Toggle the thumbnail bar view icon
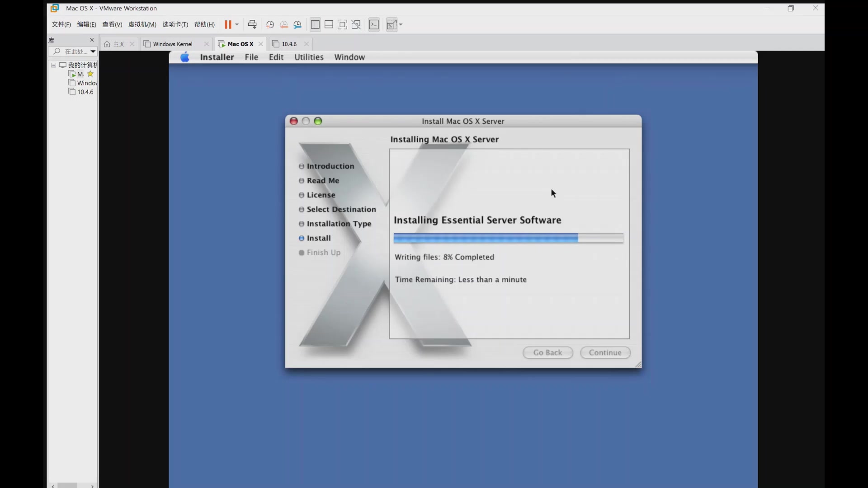The width and height of the screenshot is (868, 488). [x=329, y=24]
